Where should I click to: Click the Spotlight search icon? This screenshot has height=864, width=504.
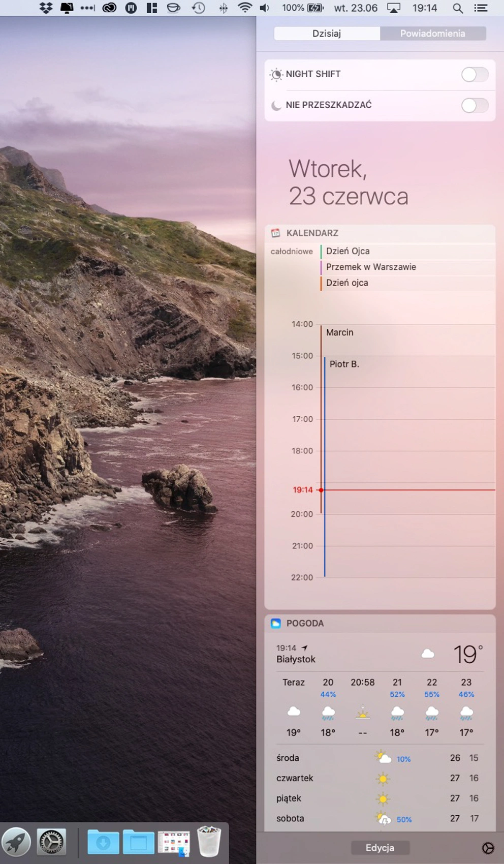point(457,8)
